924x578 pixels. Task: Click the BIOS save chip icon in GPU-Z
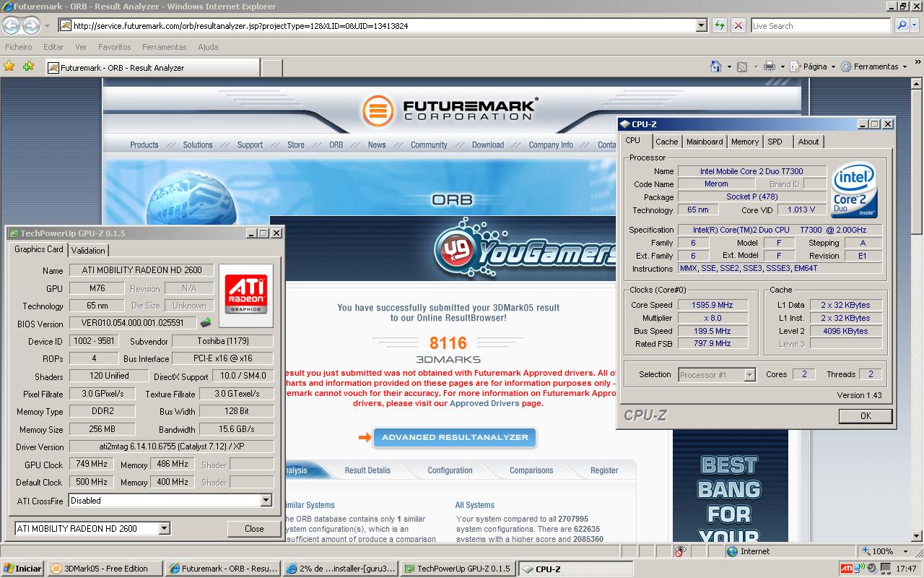[206, 323]
